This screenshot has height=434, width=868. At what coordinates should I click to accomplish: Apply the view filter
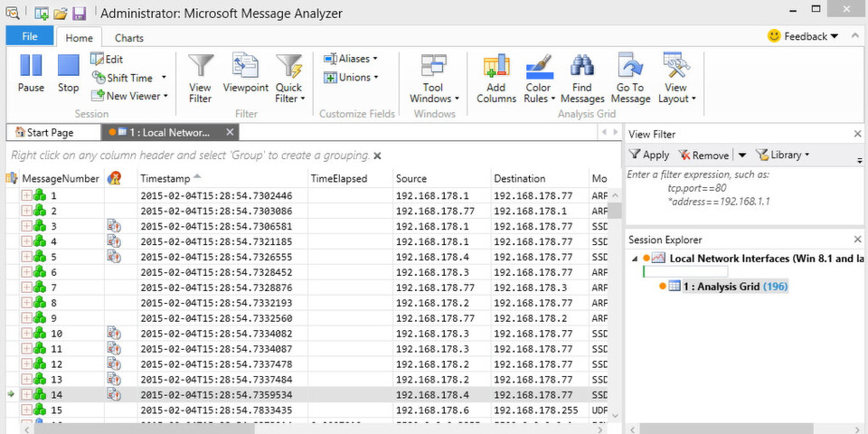[x=649, y=155]
